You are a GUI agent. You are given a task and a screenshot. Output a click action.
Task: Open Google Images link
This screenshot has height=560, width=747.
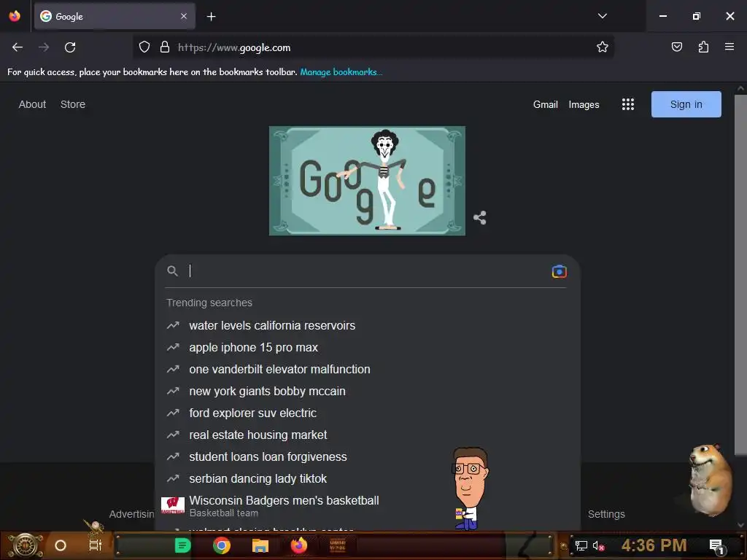[584, 104]
